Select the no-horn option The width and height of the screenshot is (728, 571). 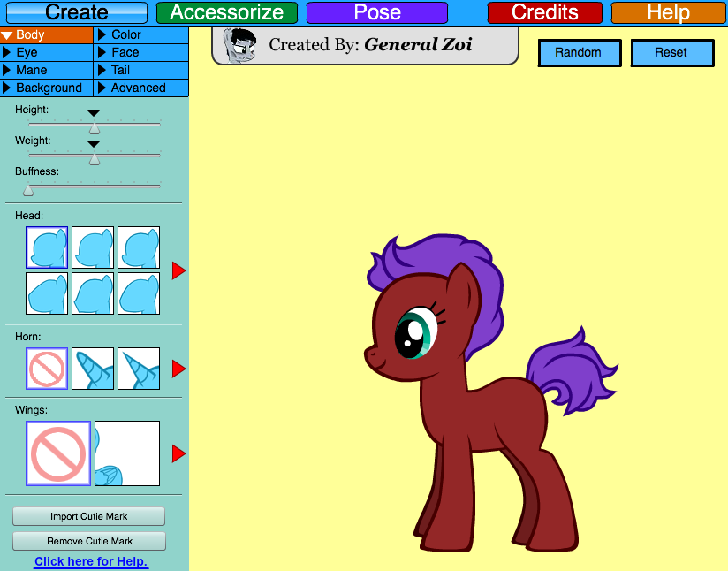[x=47, y=369]
